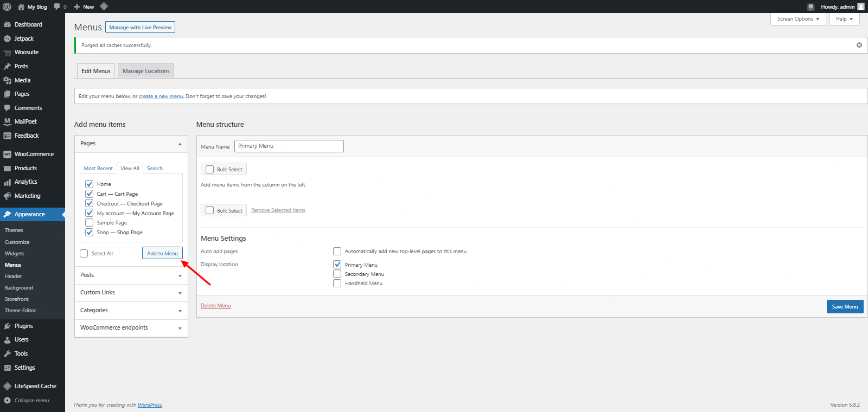
Task: Click the Media library icon
Action: (x=7, y=80)
